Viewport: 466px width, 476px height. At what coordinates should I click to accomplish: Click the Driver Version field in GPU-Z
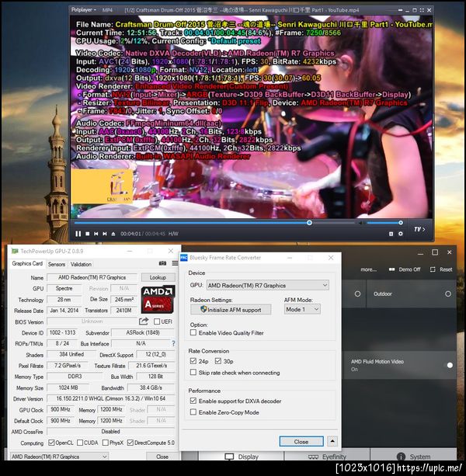[x=111, y=398]
